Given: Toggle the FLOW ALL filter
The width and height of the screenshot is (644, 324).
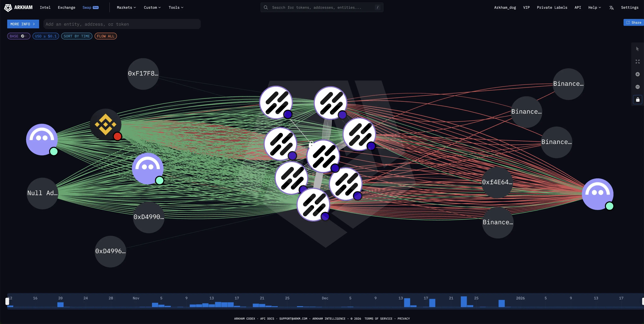Looking at the screenshot, I should (105, 36).
